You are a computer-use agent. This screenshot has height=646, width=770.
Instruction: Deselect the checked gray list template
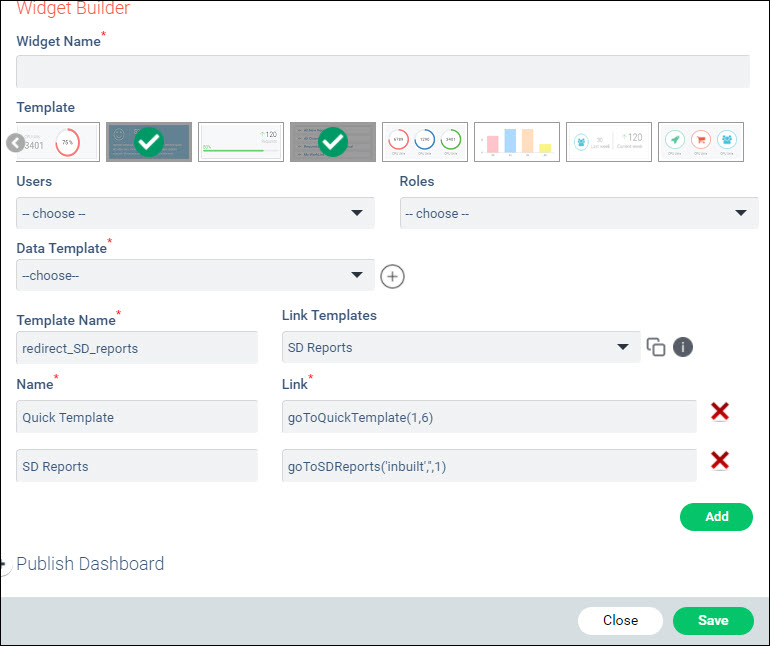click(333, 142)
